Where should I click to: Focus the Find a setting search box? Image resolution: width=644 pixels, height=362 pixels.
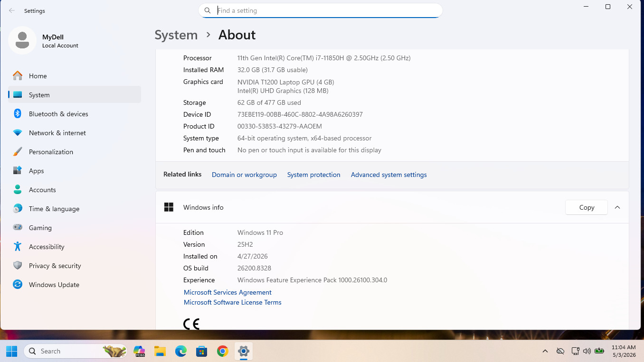pyautogui.click(x=320, y=10)
